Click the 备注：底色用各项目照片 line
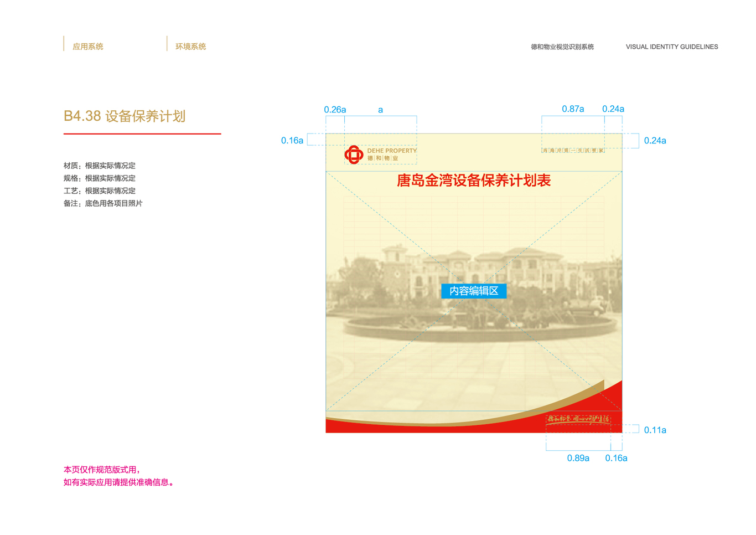The height and width of the screenshot is (535, 756). [x=103, y=204]
